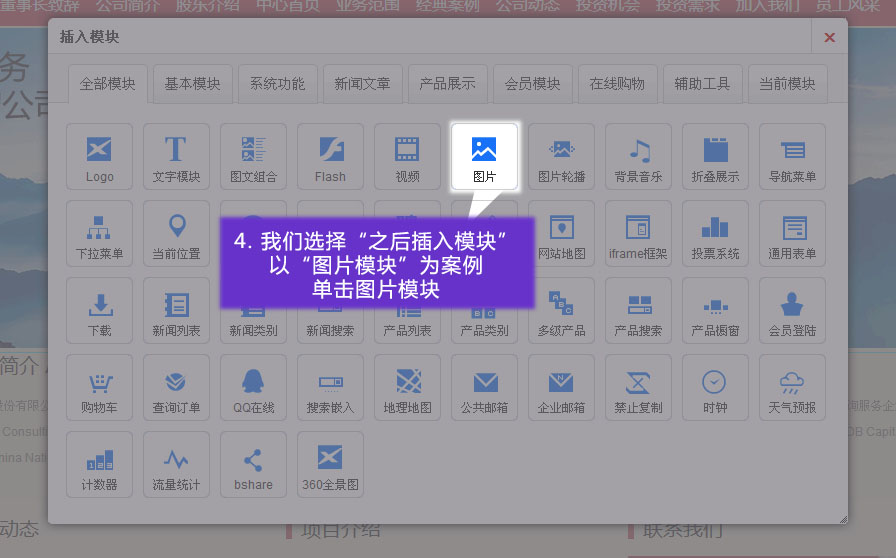The height and width of the screenshot is (558, 896).
Task: Switch to the 在线购物 tab
Action: pos(617,84)
